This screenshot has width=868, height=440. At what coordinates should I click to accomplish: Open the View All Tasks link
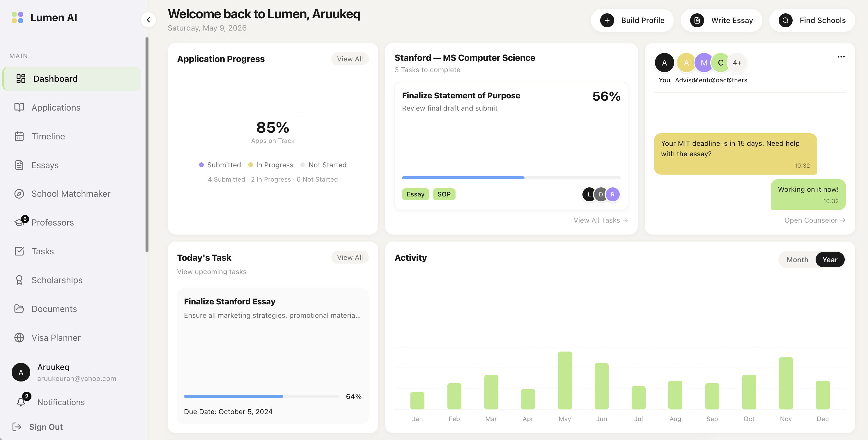[x=600, y=220]
